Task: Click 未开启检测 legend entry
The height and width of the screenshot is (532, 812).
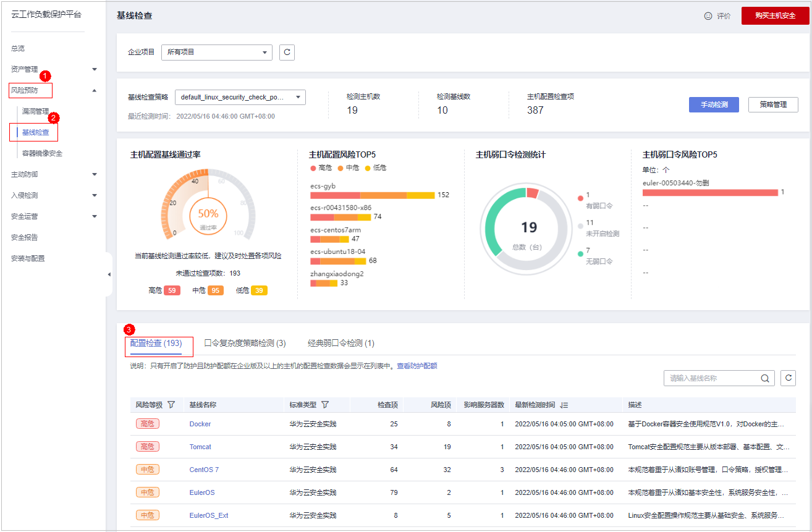Action: [x=598, y=228]
